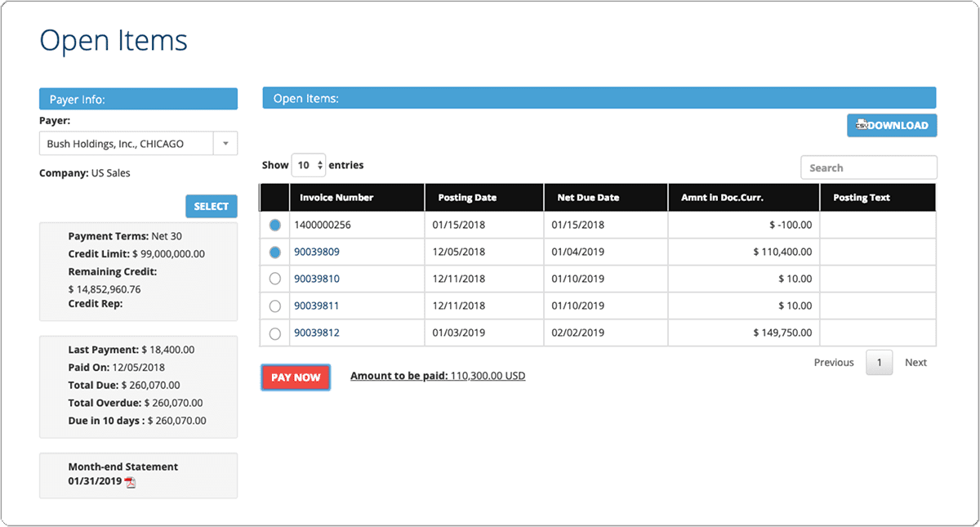The height and width of the screenshot is (527, 980).
Task: Click the Credit Limit $ 99,000,000.00 text
Action: pos(136,254)
